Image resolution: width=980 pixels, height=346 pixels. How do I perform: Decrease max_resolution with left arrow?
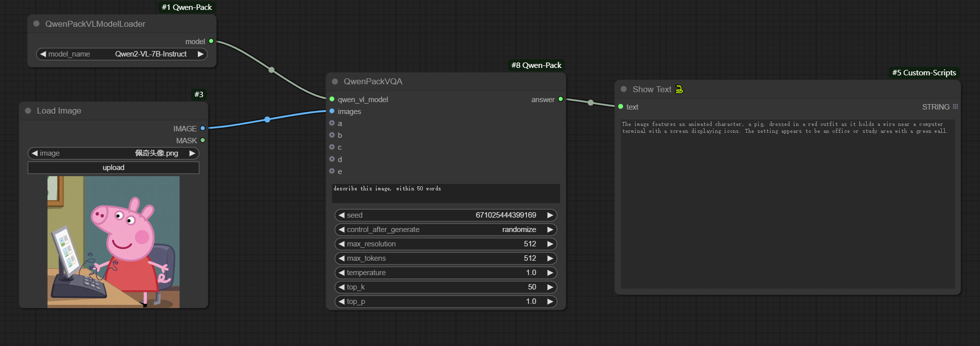pos(341,244)
